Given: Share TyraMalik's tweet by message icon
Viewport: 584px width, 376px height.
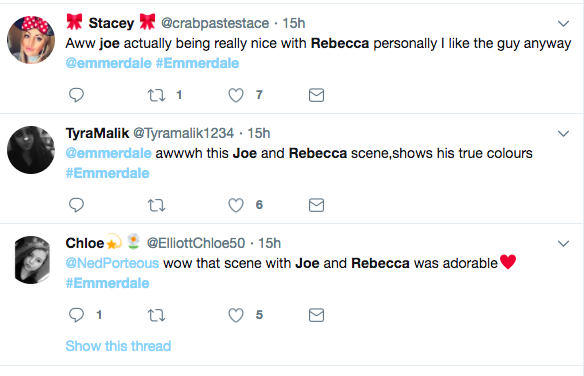Looking at the screenshot, I should click(x=316, y=205).
